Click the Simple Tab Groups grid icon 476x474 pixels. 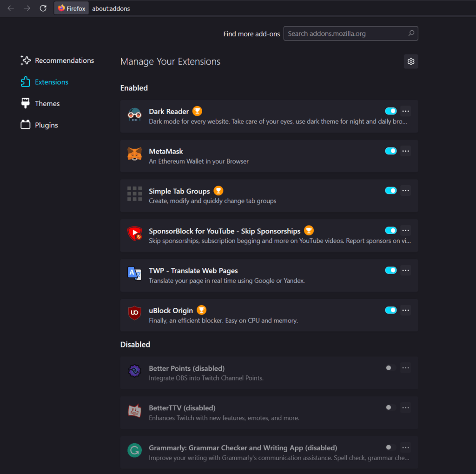(x=134, y=194)
